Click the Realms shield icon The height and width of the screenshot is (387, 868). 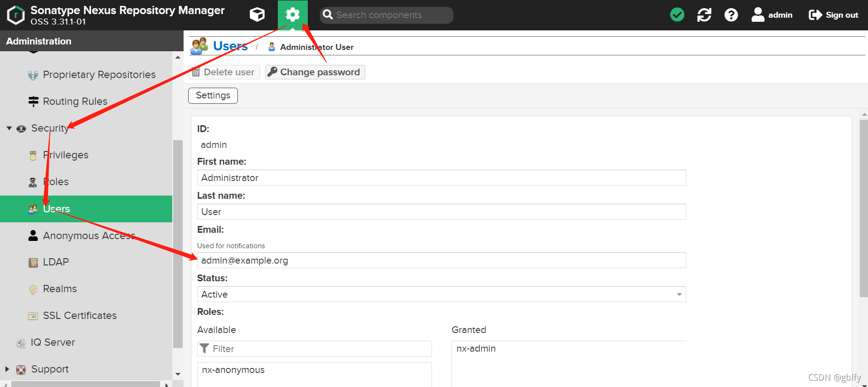[x=33, y=289]
